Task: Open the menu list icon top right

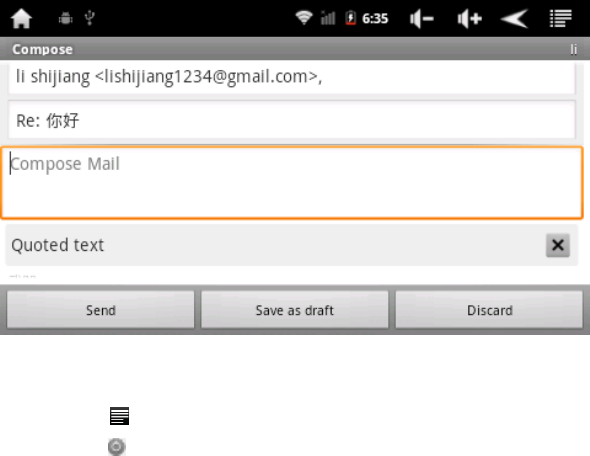Action: (561, 18)
